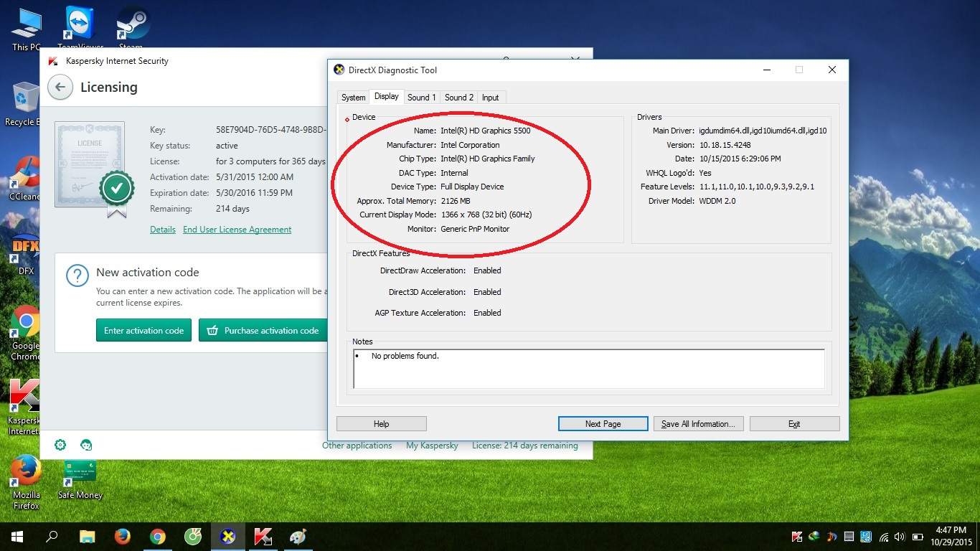
Task: Open taskbar search magnifier
Action: point(52,537)
